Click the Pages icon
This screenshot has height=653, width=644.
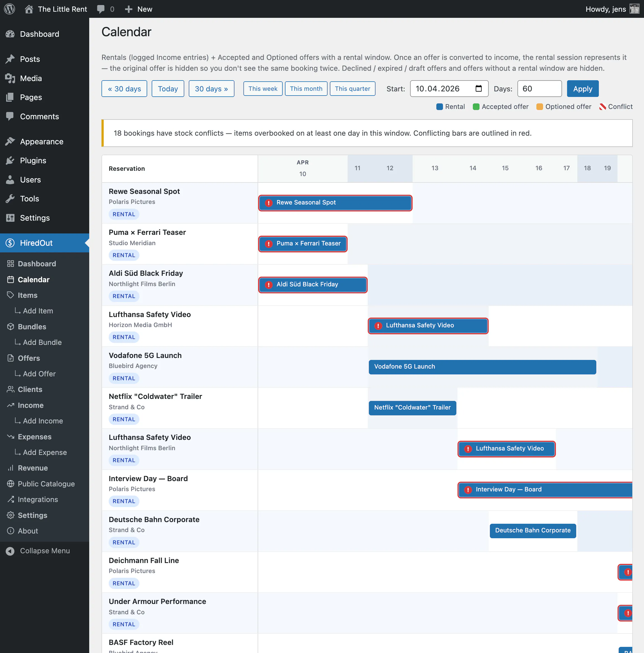pos(10,97)
